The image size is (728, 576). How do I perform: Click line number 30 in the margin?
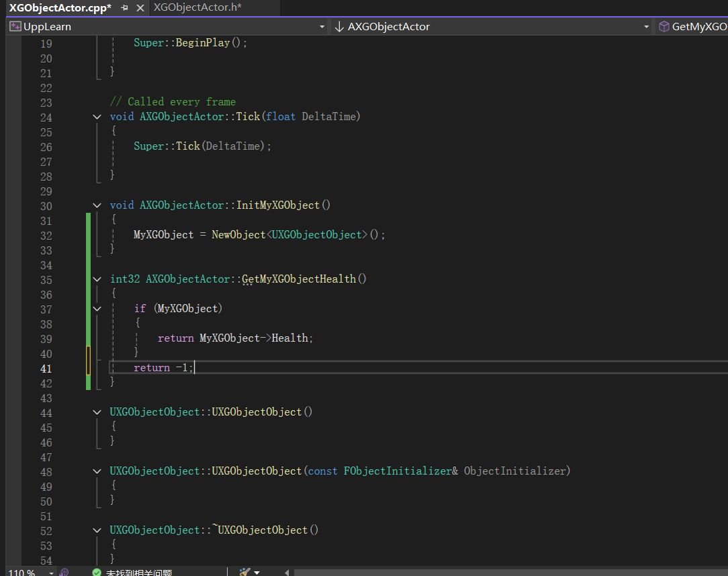pyautogui.click(x=46, y=206)
